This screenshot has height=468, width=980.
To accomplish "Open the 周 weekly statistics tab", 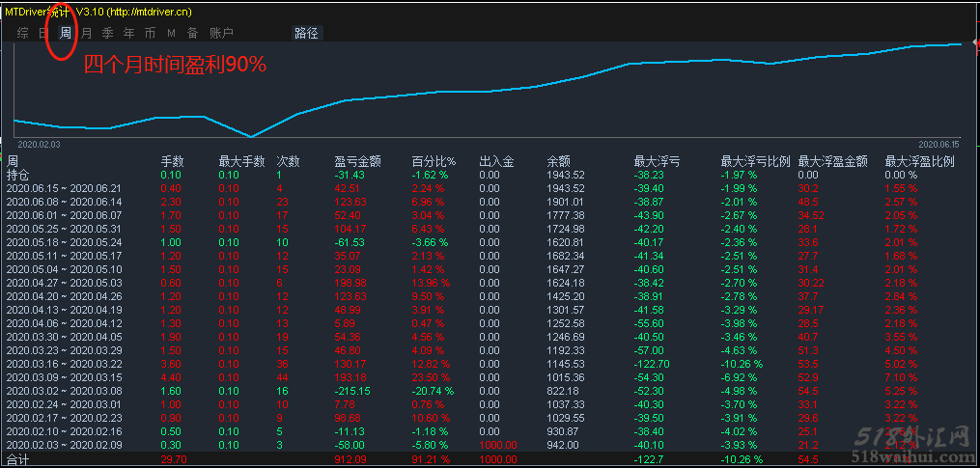I will [x=65, y=33].
